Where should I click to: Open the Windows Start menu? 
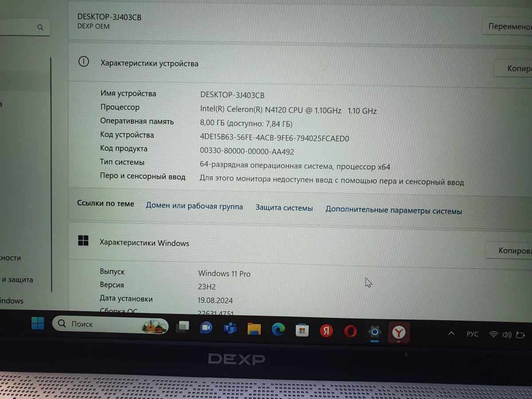pyautogui.click(x=38, y=324)
